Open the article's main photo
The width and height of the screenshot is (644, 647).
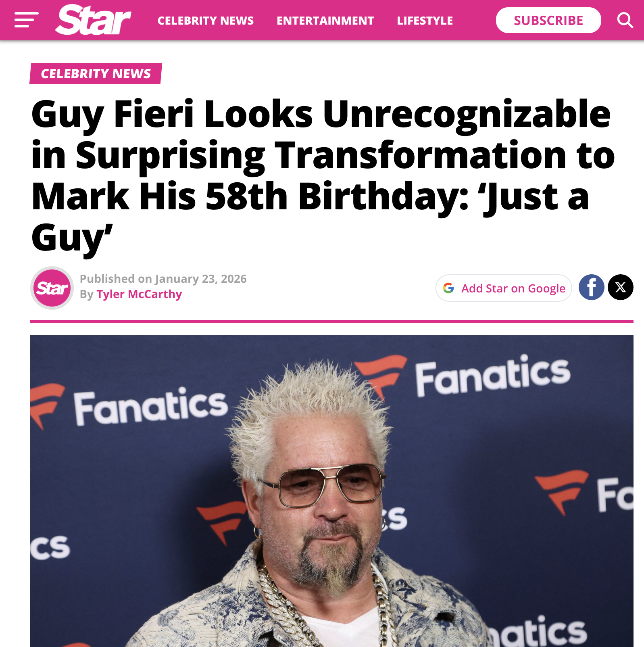pyautogui.click(x=331, y=490)
